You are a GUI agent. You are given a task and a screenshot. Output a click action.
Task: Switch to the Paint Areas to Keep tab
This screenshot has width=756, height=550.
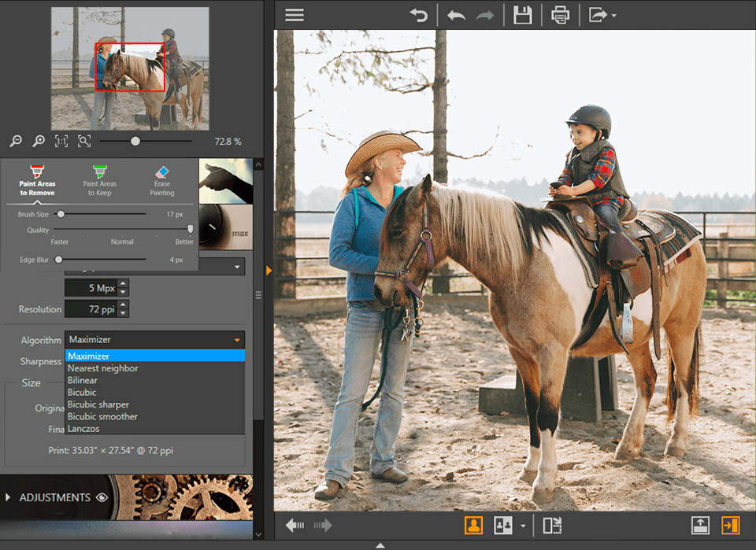[100, 179]
